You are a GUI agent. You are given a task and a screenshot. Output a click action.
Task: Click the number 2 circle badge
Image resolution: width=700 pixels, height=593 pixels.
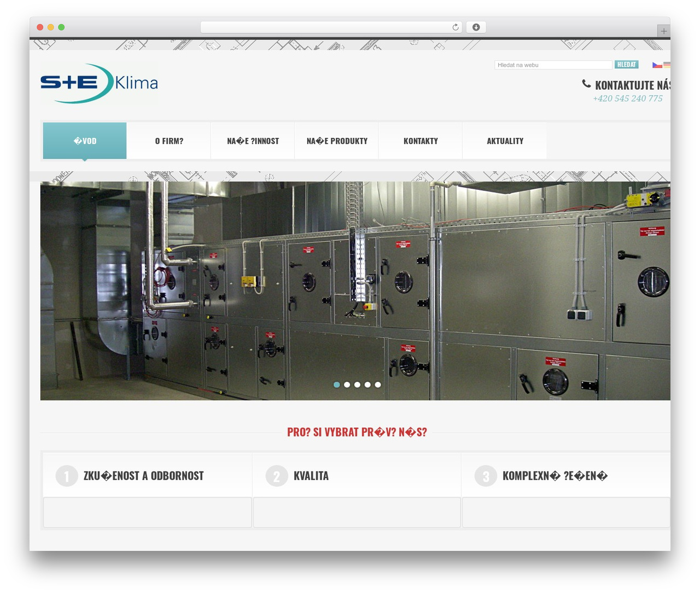pyautogui.click(x=277, y=476)
